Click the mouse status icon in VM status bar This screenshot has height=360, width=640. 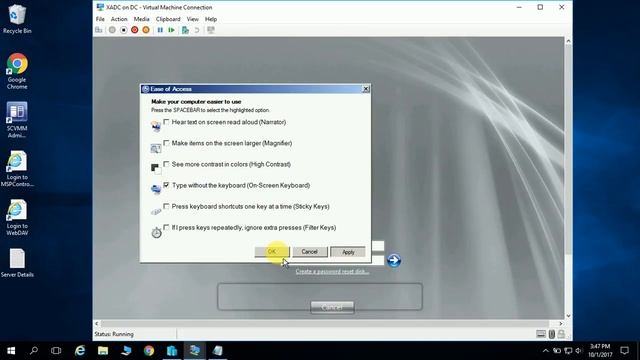(x=551, y=334)
